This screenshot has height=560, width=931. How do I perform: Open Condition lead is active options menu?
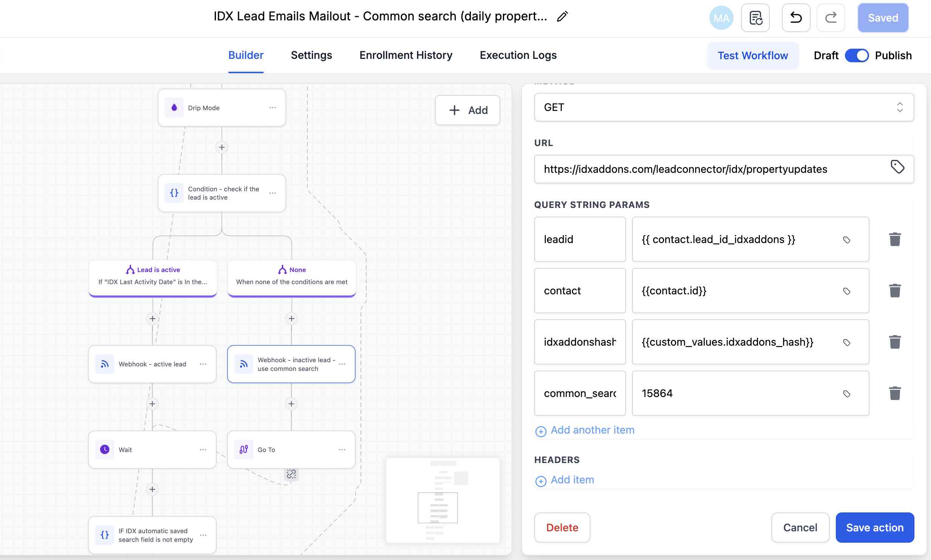point(273,193)
